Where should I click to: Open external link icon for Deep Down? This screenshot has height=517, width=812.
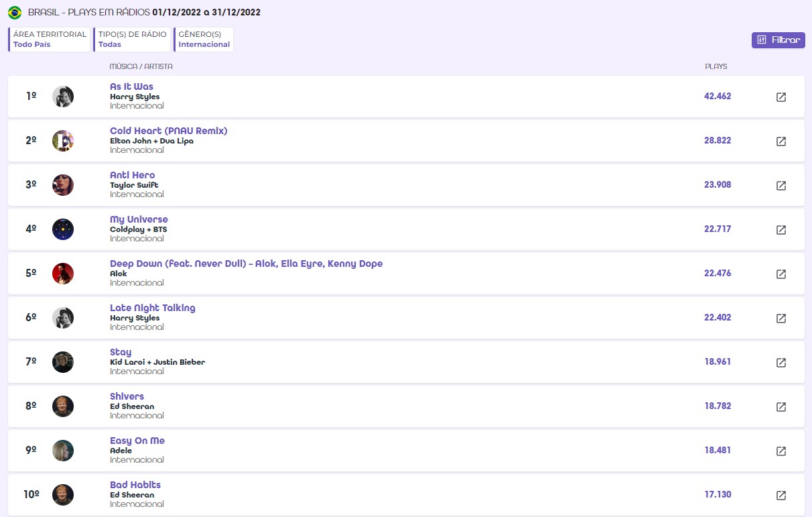pos(781,274)
